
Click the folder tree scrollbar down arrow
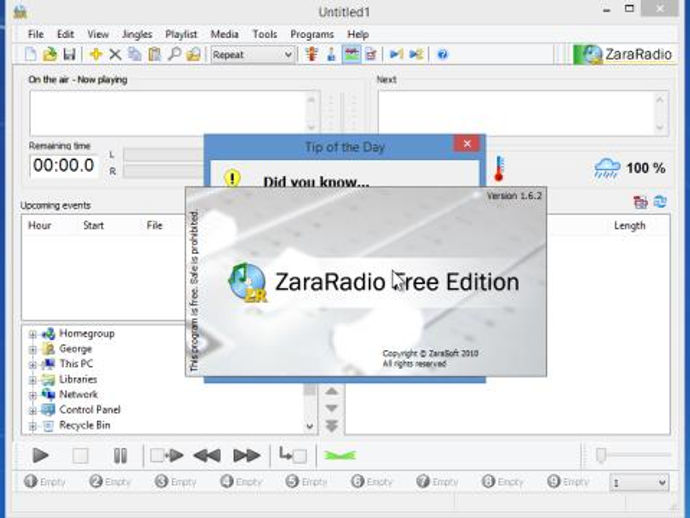click(309, 426)
